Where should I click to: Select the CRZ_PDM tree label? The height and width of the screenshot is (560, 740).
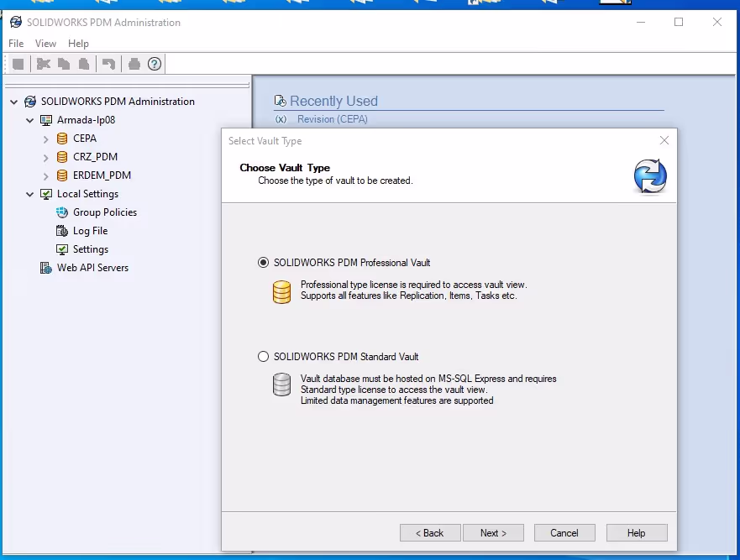click(x=95, y=157)
